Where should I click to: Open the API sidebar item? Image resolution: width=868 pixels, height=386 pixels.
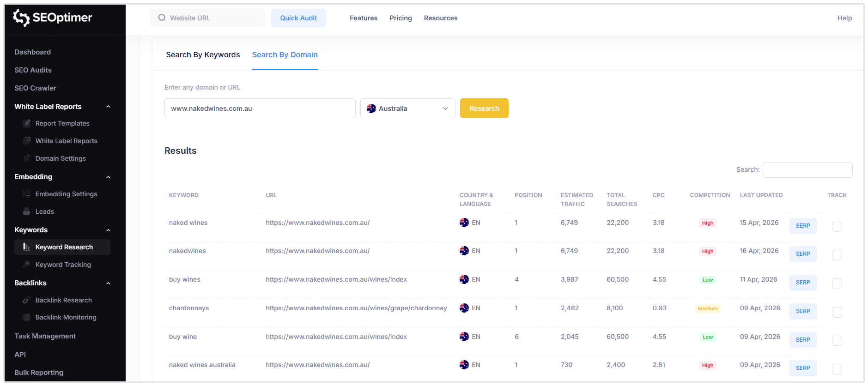tap(20, 355)
